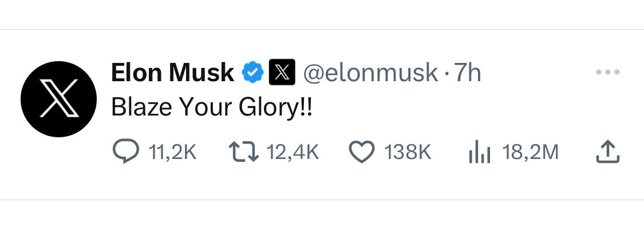Screen dimensions: 644x227
Task: Click the square X affiliation badge
Action: [282, 72]
